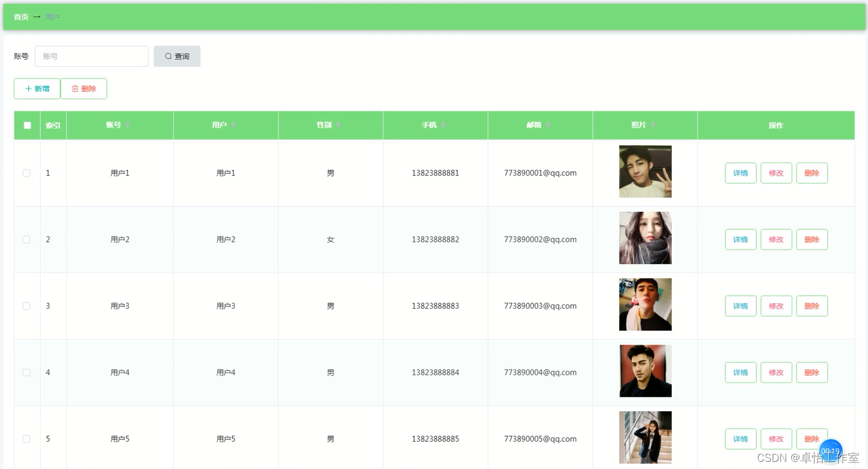
Task: Click the plus icon in the 新增 button
Action: (x=29, y=88)
